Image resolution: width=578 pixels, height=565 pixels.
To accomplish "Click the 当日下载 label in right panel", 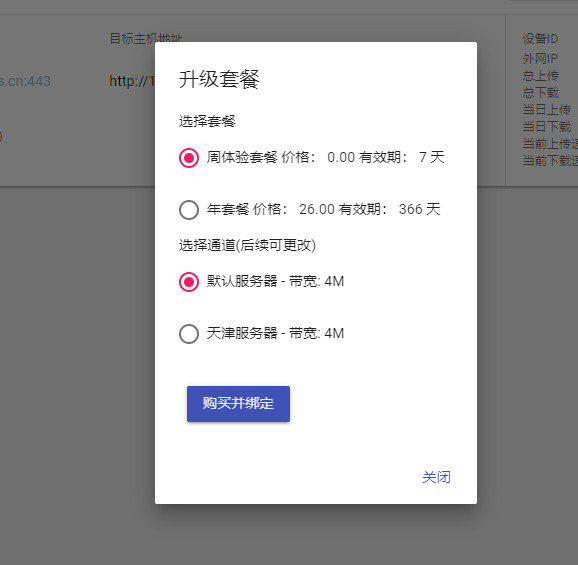I will 547,126.
